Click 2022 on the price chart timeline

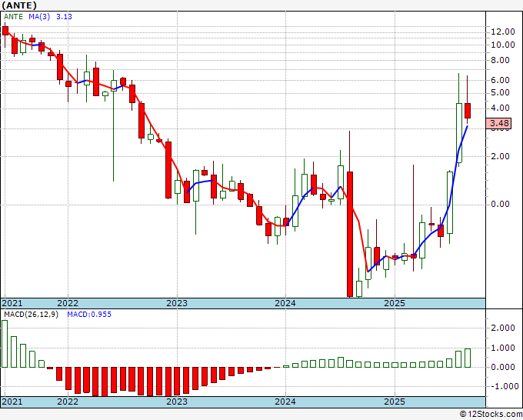68,303
